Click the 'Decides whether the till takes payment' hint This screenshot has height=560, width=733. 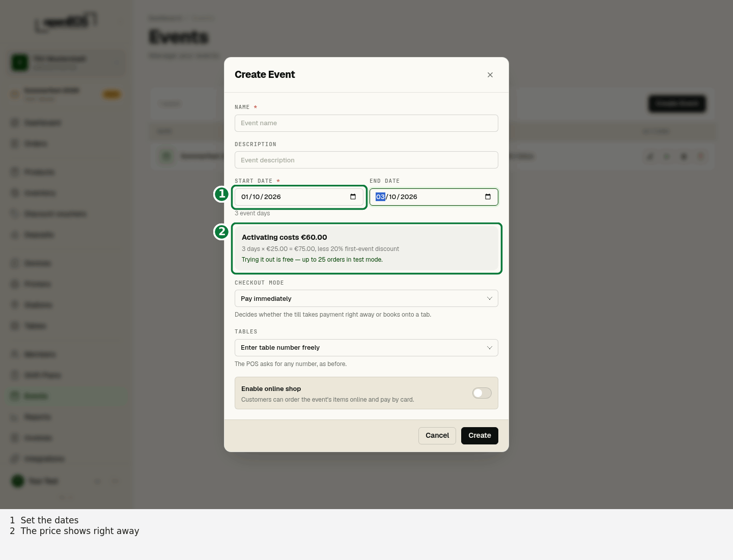coord(333,315)
